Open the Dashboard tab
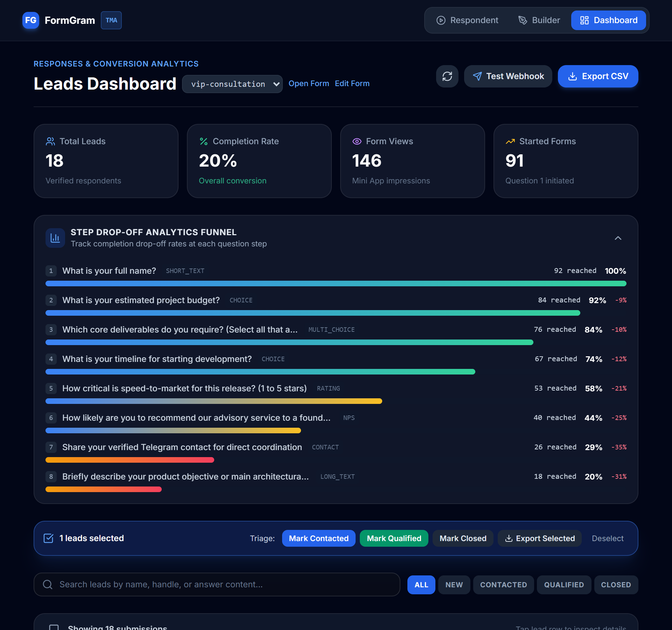 [609, 20]
